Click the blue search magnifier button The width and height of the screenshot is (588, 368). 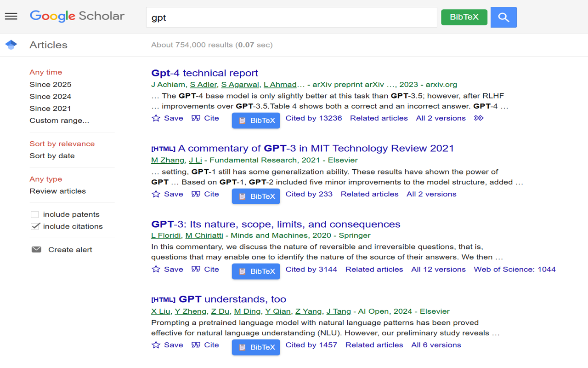[503, 17]
